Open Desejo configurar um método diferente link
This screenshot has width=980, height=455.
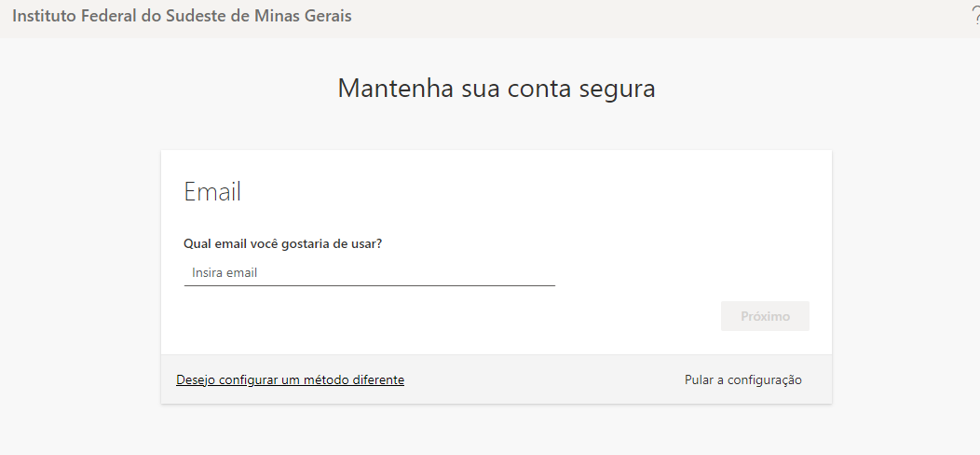click(x=290, y=379)
